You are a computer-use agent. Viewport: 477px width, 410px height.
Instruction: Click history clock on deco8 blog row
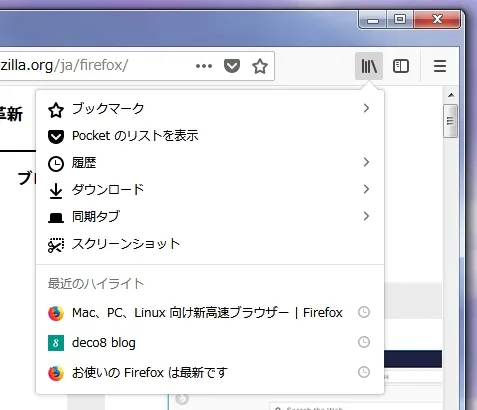click(364, 342)
